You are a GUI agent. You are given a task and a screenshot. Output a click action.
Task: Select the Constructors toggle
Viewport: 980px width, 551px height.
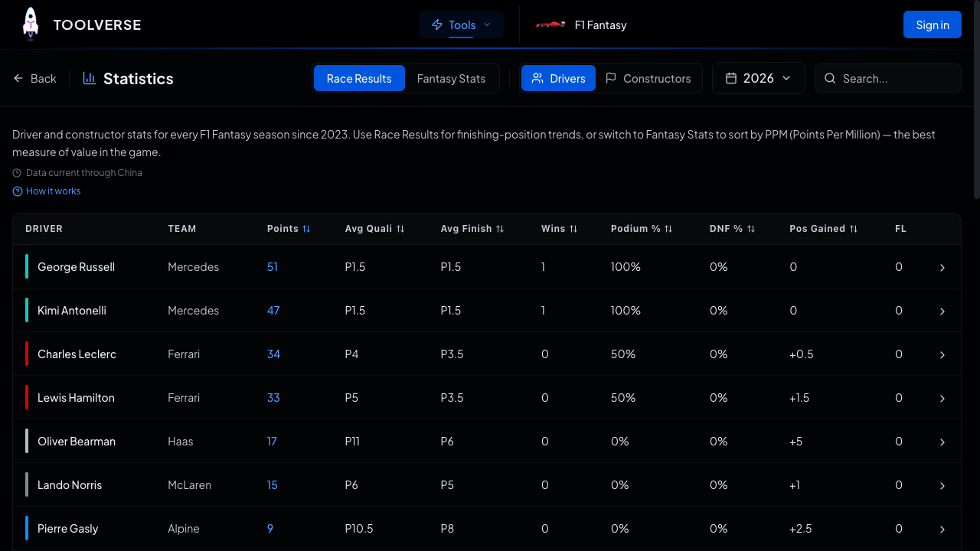[x=648, y=78]
